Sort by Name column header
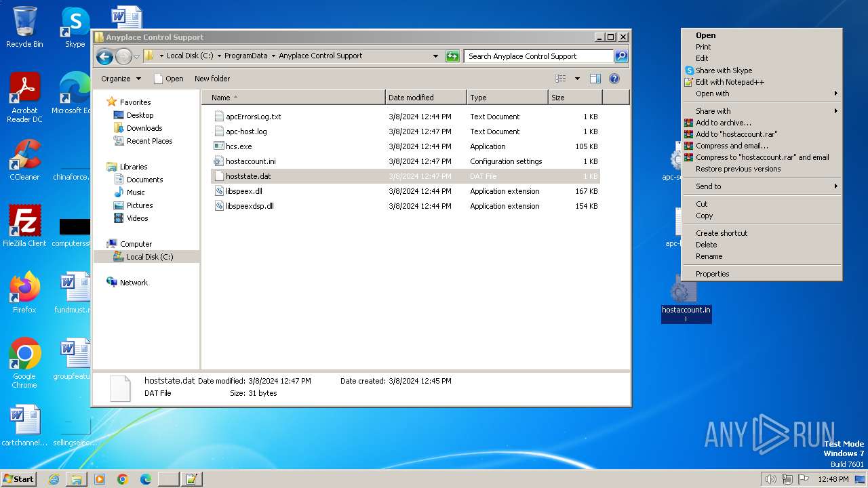This screenshot has width=868, height=488. [293, 98]
